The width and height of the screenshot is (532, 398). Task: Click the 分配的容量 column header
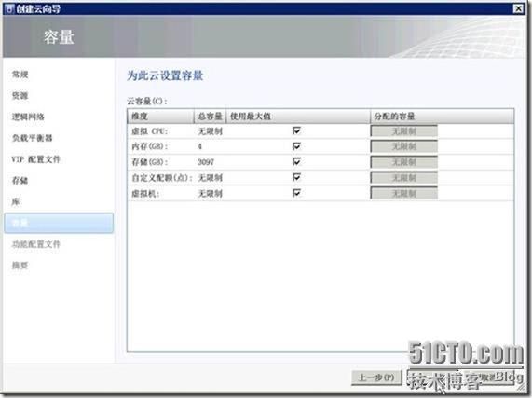point(442,117)
